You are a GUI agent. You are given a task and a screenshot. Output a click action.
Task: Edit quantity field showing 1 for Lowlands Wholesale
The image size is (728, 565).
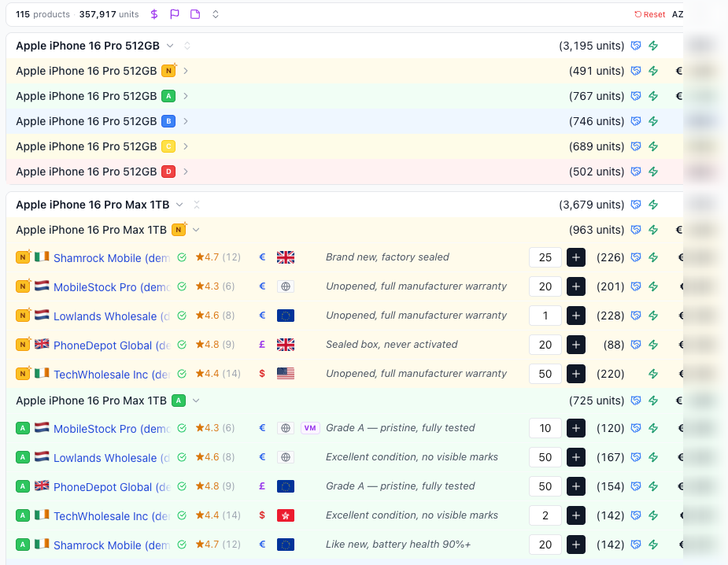(545, 316)
